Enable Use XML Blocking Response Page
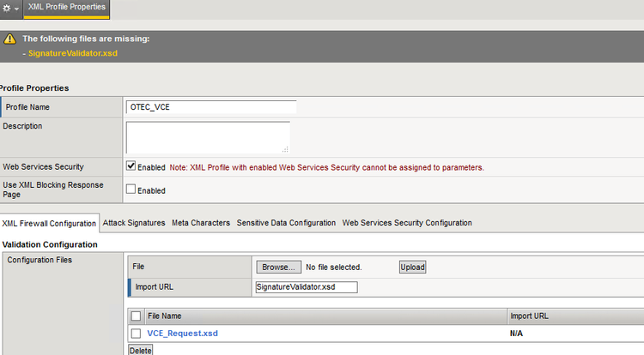This screenshot has height=355, width=644. point(131,190)
